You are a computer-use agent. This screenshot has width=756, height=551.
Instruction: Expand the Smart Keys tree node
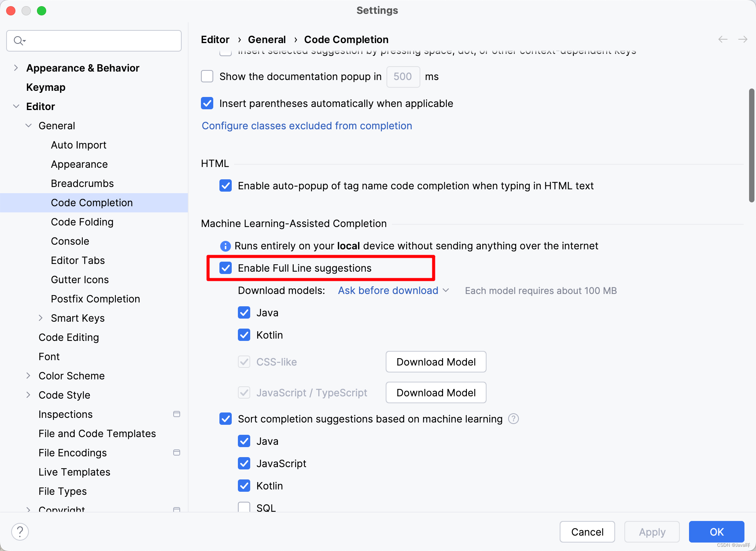(x=41, y=318)
